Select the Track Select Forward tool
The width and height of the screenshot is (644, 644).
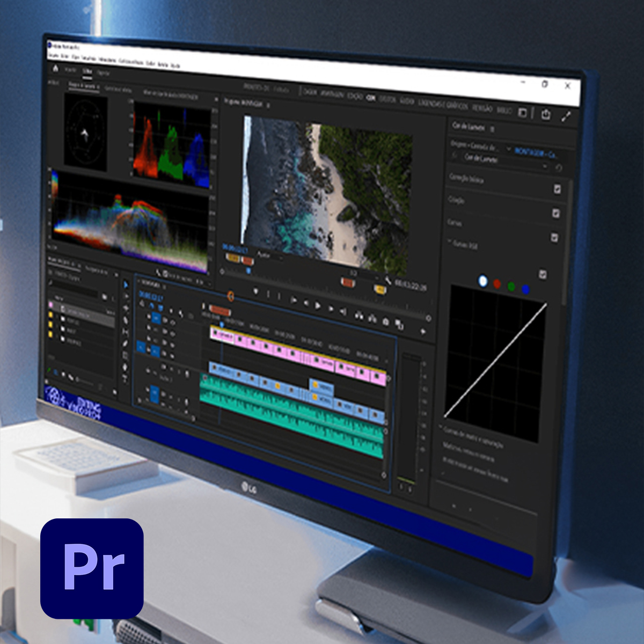[x=126, y=296]
